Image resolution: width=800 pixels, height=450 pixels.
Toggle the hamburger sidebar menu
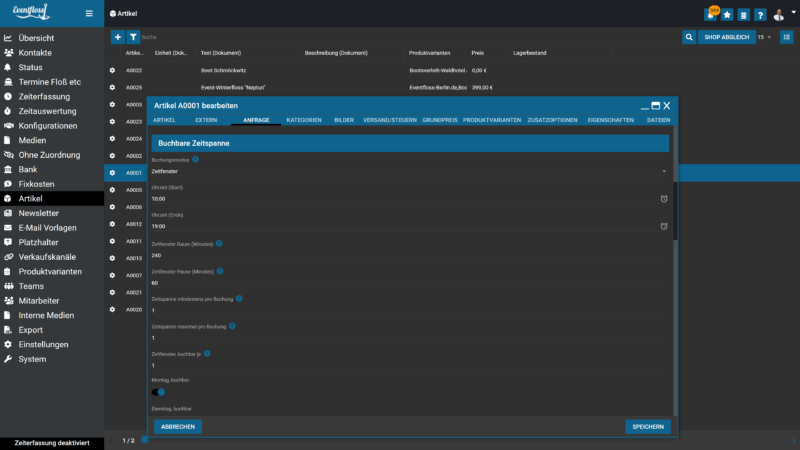[89, 13]
